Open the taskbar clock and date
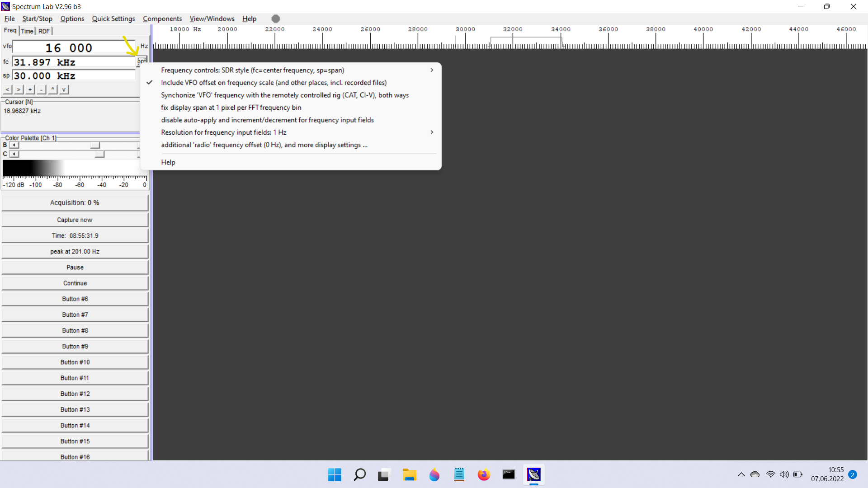This screenshot has width=868, height=488. click(827, 474)
